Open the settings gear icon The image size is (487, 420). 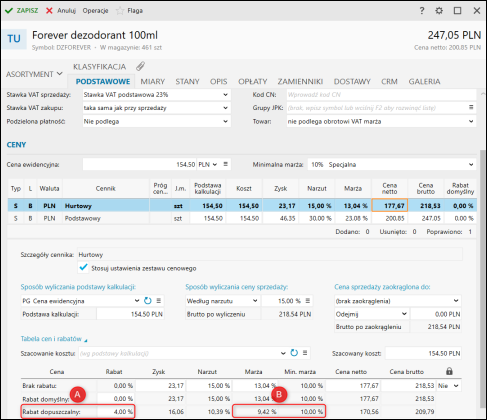(x=439, y=11)
